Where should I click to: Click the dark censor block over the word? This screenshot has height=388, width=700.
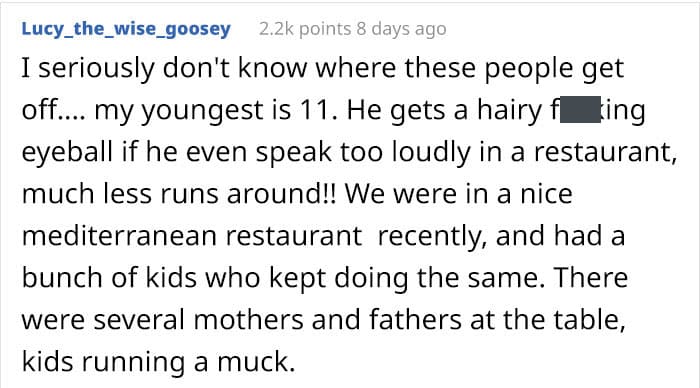click(x=580, y=109)
